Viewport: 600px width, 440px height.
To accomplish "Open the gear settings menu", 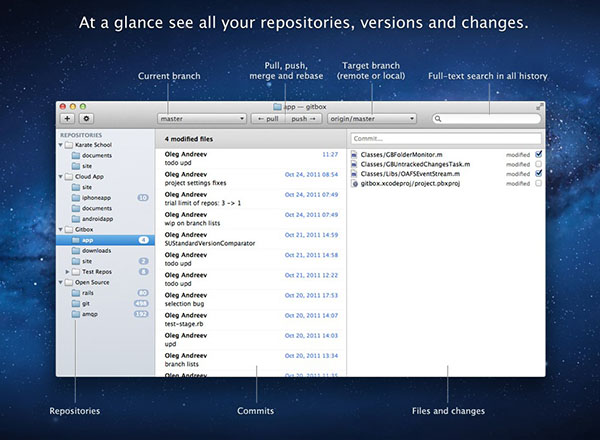I will click(x=84, y=118).
